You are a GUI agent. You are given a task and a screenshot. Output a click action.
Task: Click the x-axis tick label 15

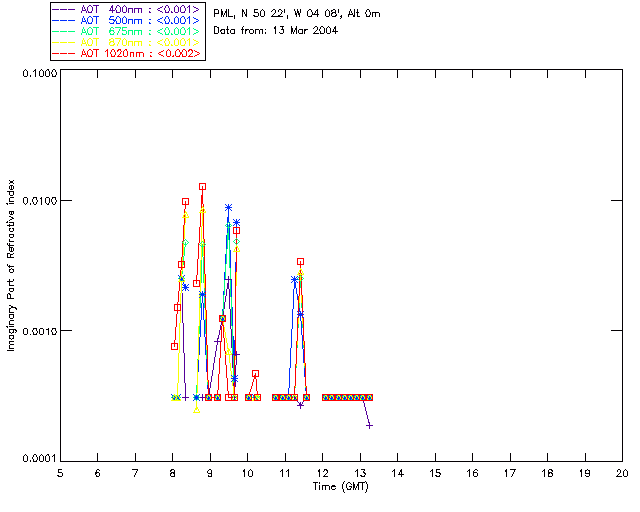pos(435,473)
